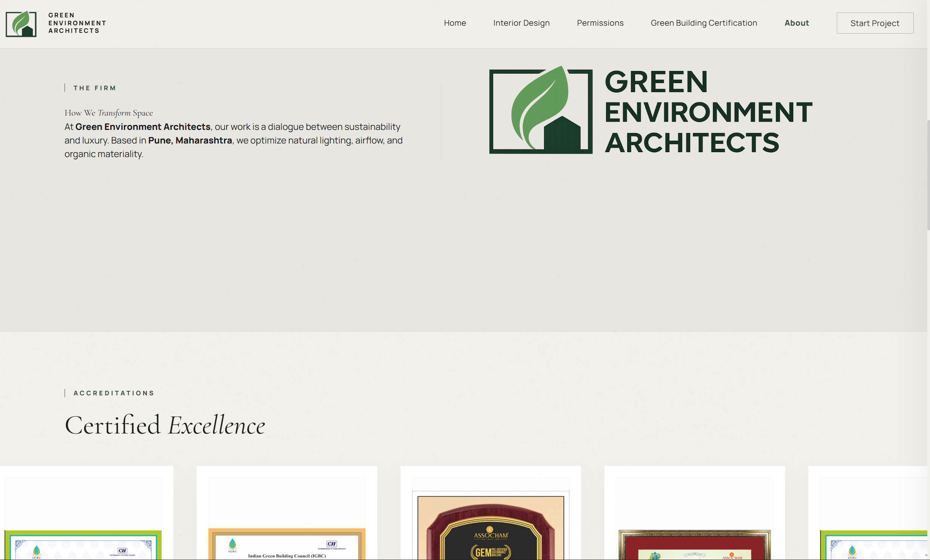Click the Green Environment Architects header wordmark
Viewport: 930px width, 560px height.
(77, 23)
